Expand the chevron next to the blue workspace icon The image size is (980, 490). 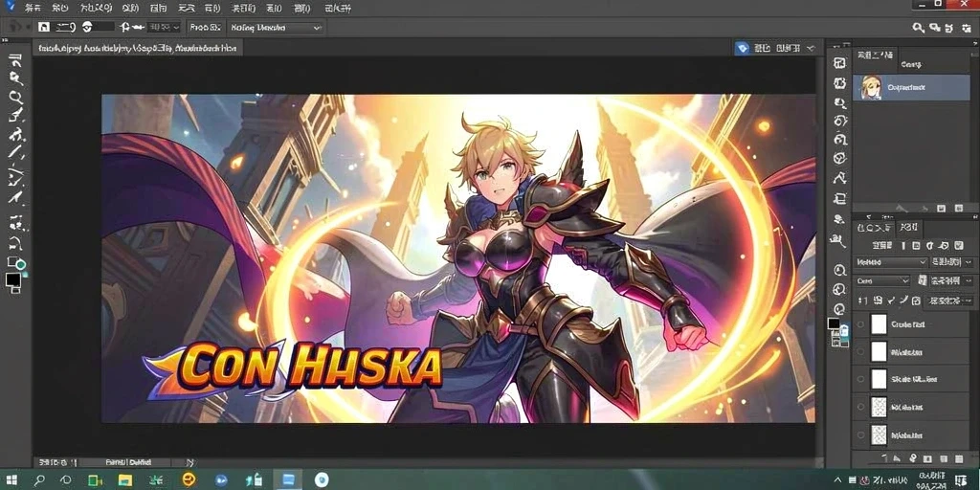[x=811, y=48]
